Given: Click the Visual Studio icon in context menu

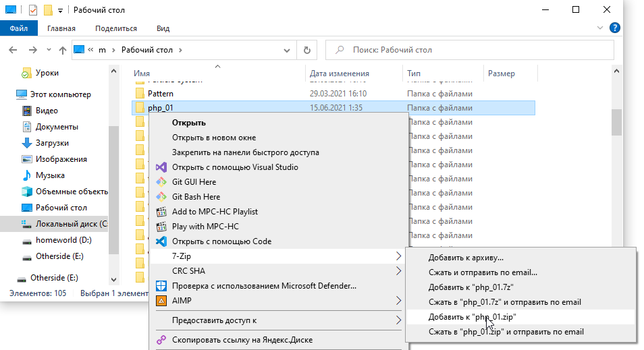Looking at the screenshot, I should pos(161,167).
